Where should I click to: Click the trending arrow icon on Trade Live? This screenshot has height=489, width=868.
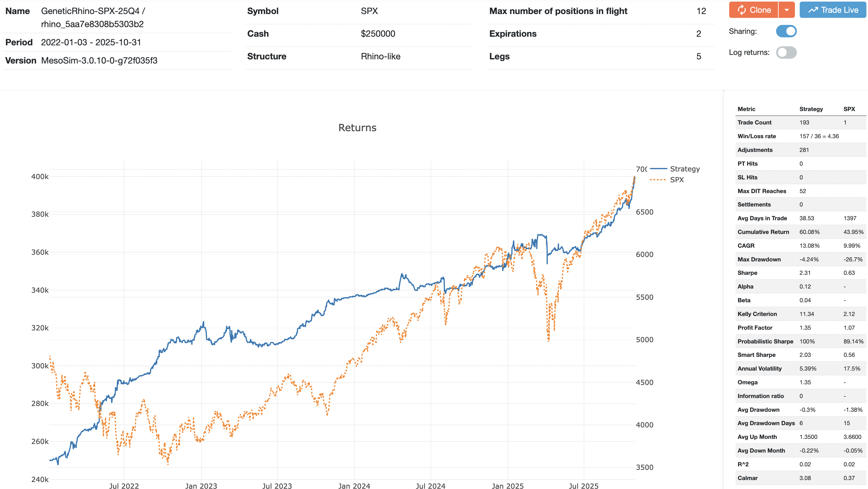[814, 10]
